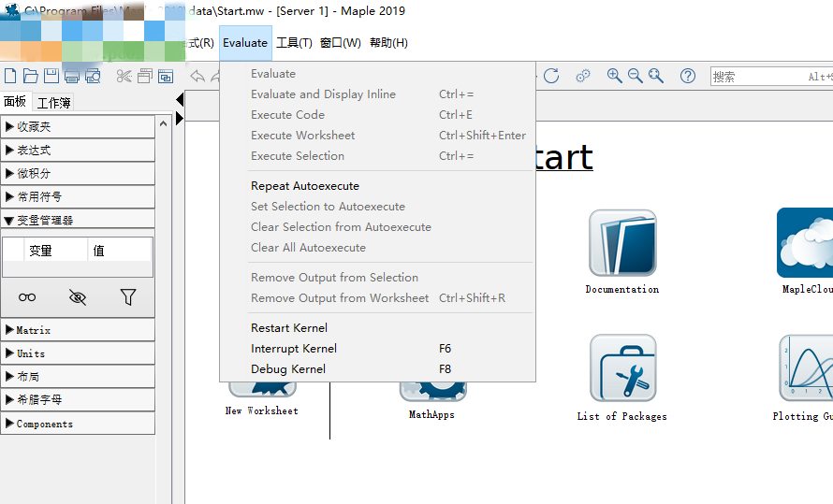Click the 值 column header
Image resolution: width=833 pixels, height=504 pixels.
(x=120, y=251)
